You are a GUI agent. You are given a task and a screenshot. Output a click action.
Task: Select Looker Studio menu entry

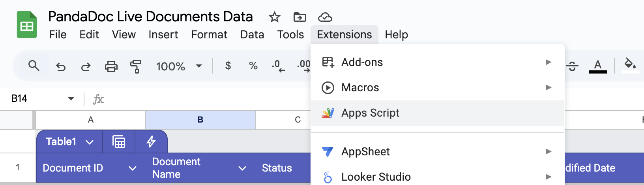tap(438, 177)
